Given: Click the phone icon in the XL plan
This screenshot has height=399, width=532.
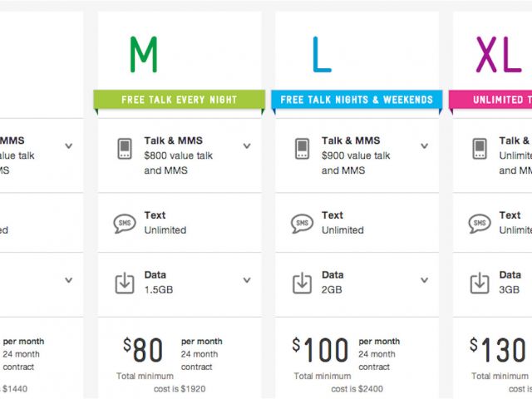Looking at the screenshot, I should [479, 149].
